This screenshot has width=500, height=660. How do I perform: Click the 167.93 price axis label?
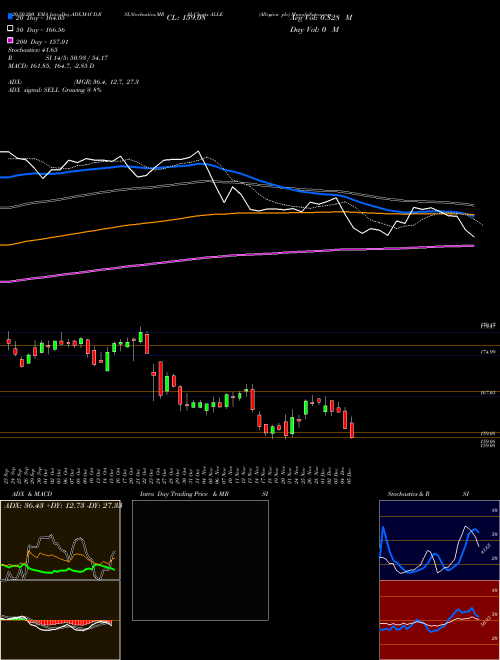[x=488, y=392]
